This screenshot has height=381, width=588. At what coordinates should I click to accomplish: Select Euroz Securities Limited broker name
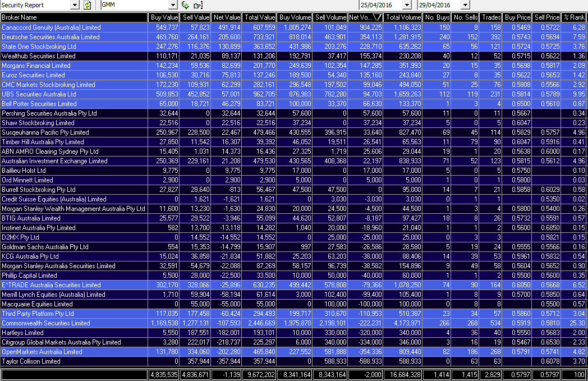(33, 75)
